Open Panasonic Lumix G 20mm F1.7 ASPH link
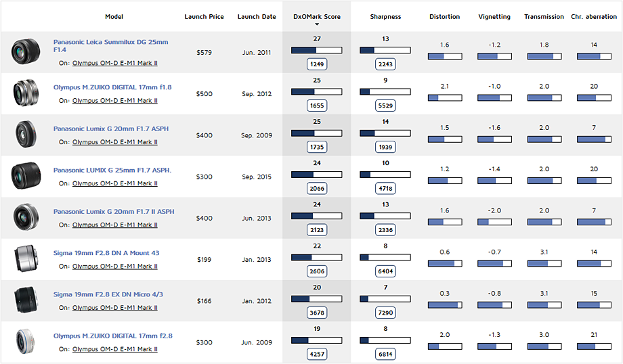This screenshot has width=623, height=364. tap(111, 129)
